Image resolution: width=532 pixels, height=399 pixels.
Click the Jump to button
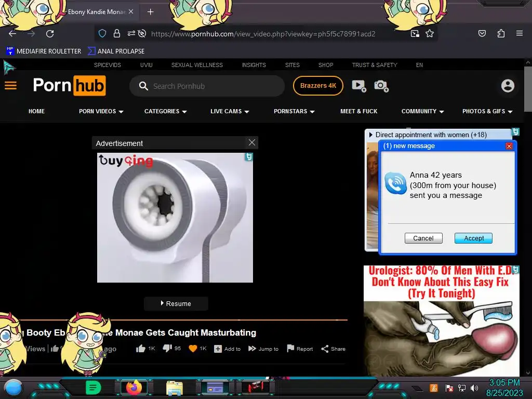click(x=263, y=349)
